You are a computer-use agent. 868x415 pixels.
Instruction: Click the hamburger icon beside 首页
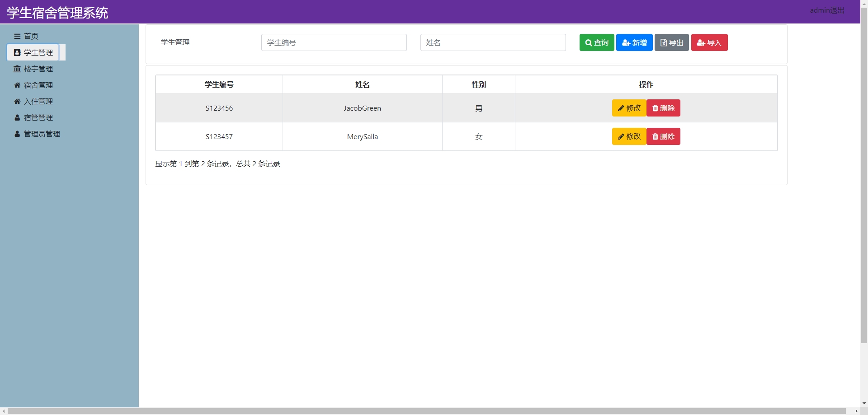[17, 36]
